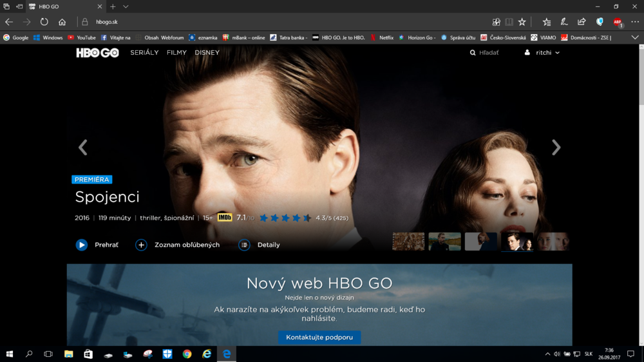Screen dimensions: 644x362
Task: Click the Kontaktujte podporu button
Action: (x=319, y=338)
